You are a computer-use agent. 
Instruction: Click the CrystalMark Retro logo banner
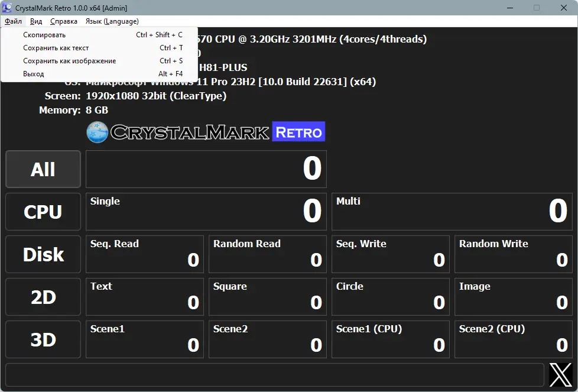point(206,132)
